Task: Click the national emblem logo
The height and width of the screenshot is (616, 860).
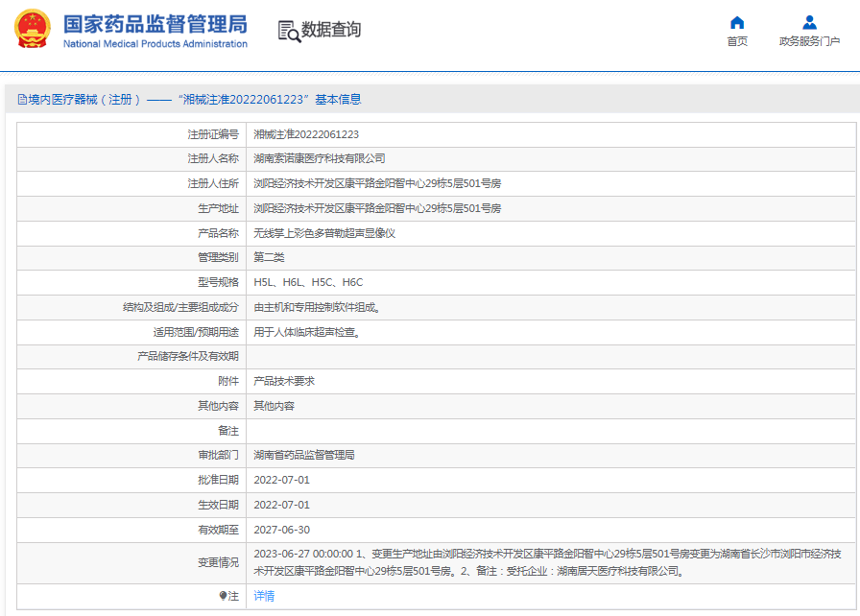Action: click(x=33, y=29)
